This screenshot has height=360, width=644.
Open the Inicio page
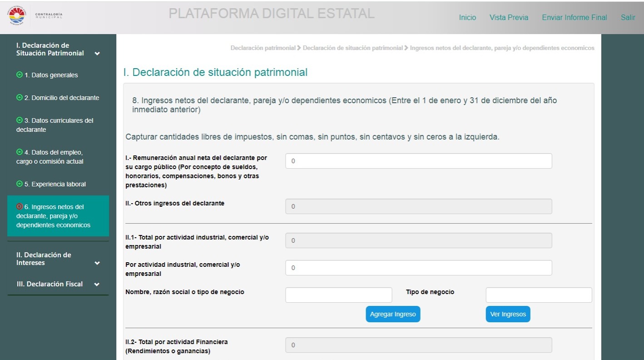click(x=467, y=18)
